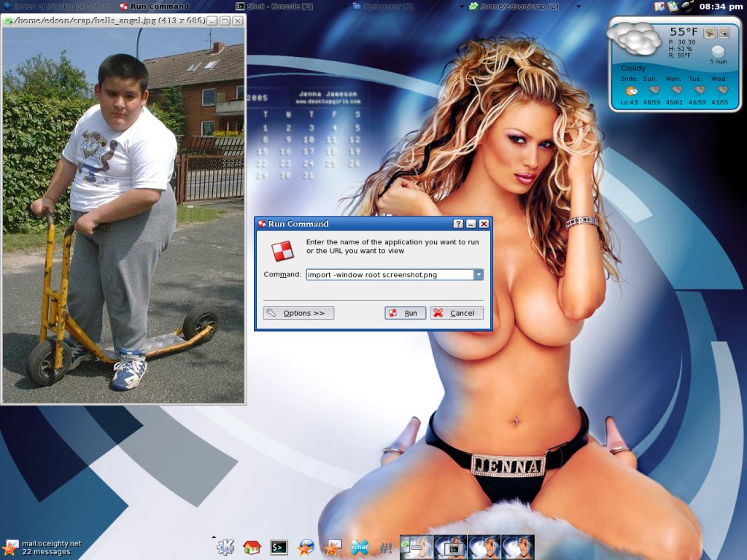Click the #! script launcher icon
This screenshot has height=560, width=747.
click(386, 548)
